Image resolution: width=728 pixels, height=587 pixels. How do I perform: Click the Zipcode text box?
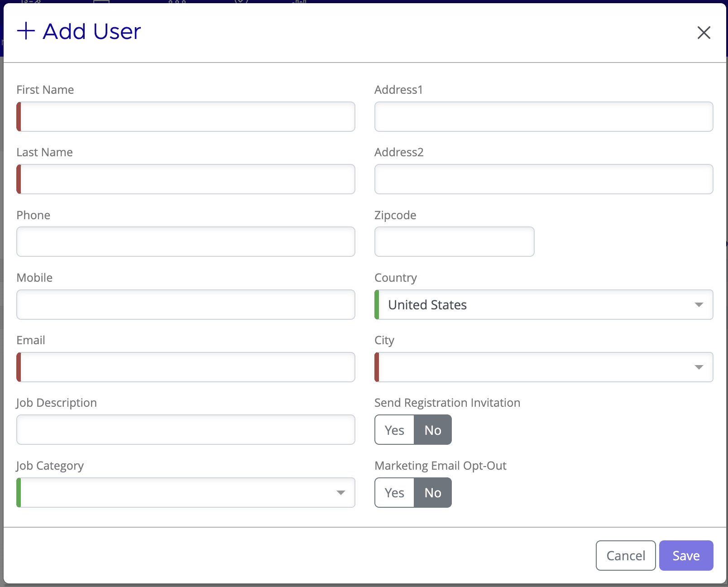454,241
